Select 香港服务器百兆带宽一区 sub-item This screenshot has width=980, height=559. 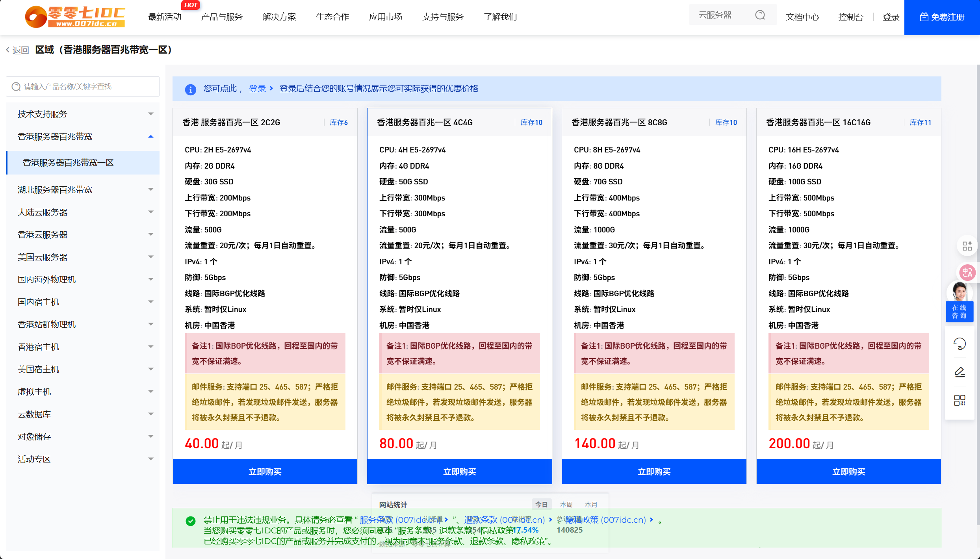tap(83, 163)
